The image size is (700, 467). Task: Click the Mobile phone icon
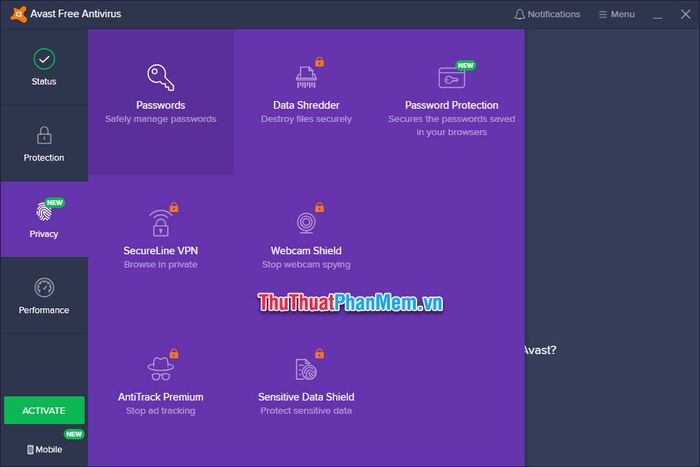pos(30,450)
